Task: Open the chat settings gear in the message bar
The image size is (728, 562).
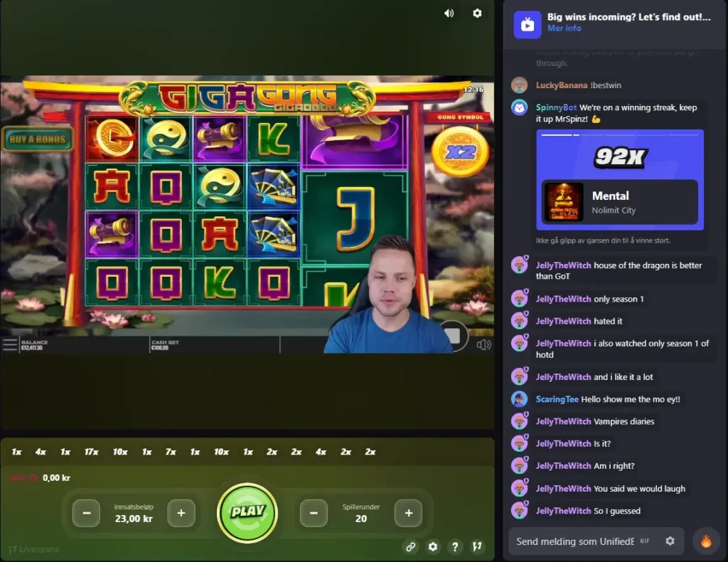Action: (x=670, y=541)
